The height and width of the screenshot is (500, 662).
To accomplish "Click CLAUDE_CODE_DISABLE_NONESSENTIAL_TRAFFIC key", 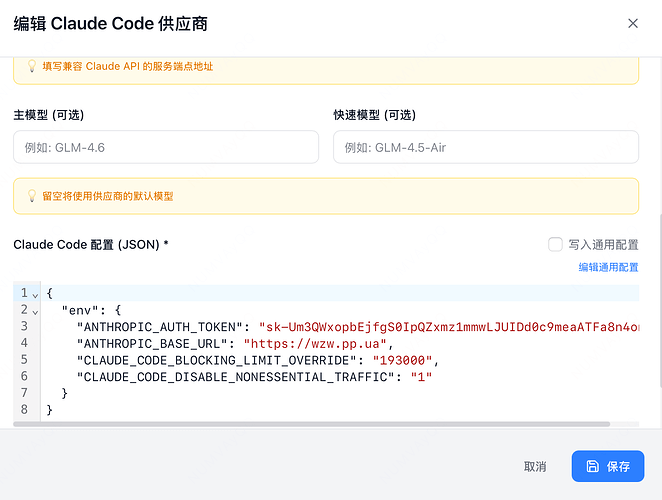I will (236, 377).
